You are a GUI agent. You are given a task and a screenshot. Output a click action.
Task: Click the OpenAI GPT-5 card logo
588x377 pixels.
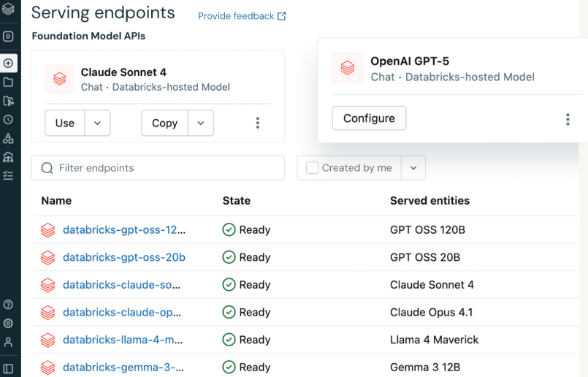347,68
